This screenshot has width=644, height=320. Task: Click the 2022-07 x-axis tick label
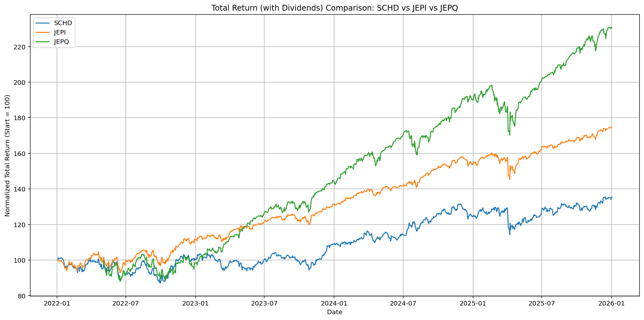pos(126,303)
